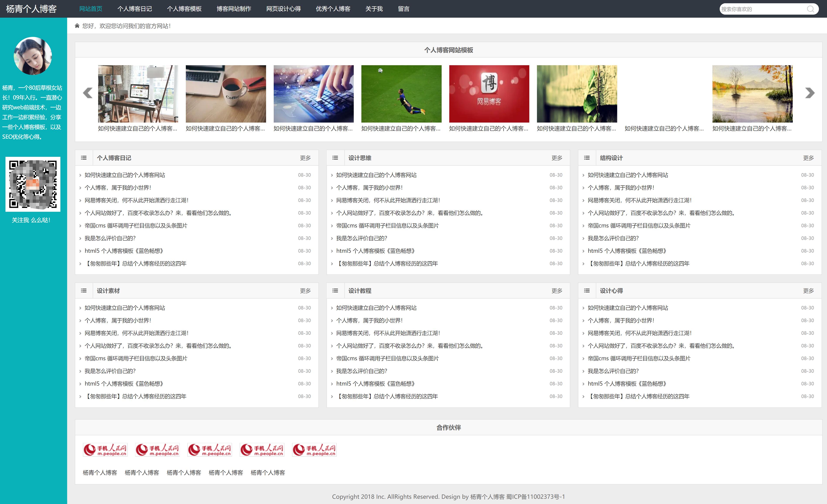
Task: Click list icon beside 设计教程 heading
Action: tap(335, 290)
